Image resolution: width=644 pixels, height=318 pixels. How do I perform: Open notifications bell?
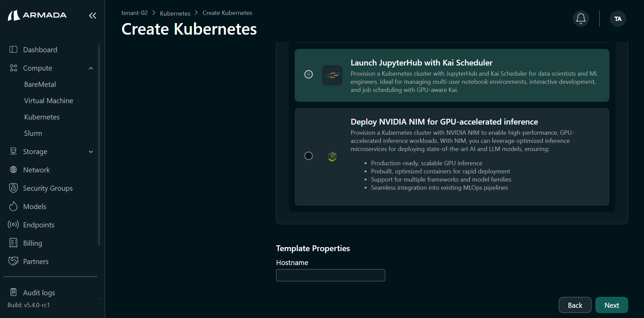click(x=581, y=19)
